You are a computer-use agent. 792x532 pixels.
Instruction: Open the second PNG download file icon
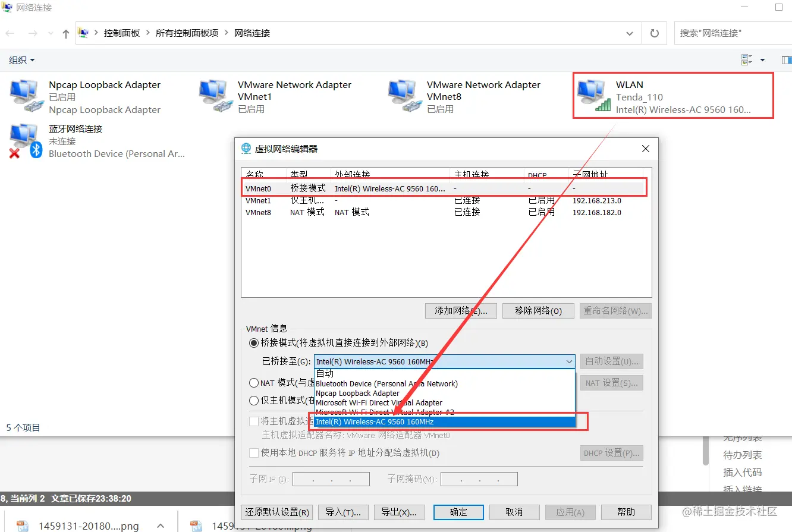click(197, 525)
